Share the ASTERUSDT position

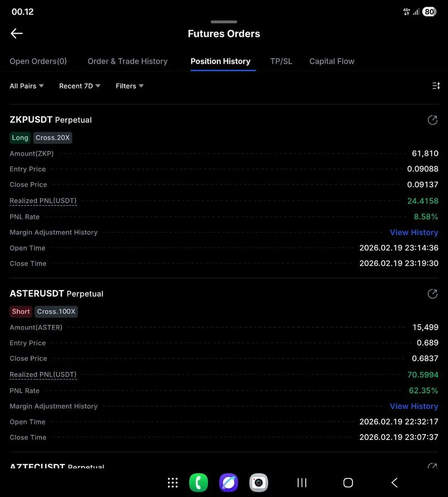432,294
